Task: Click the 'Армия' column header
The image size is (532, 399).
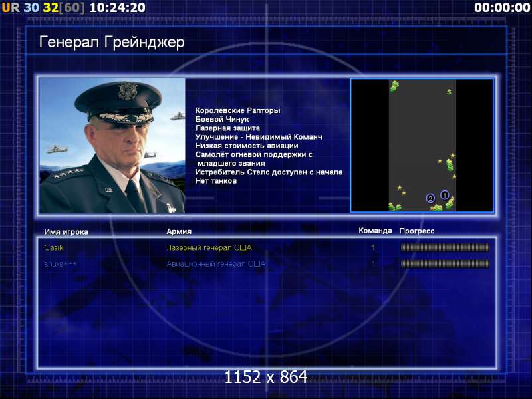Action: tap(179, 231)
